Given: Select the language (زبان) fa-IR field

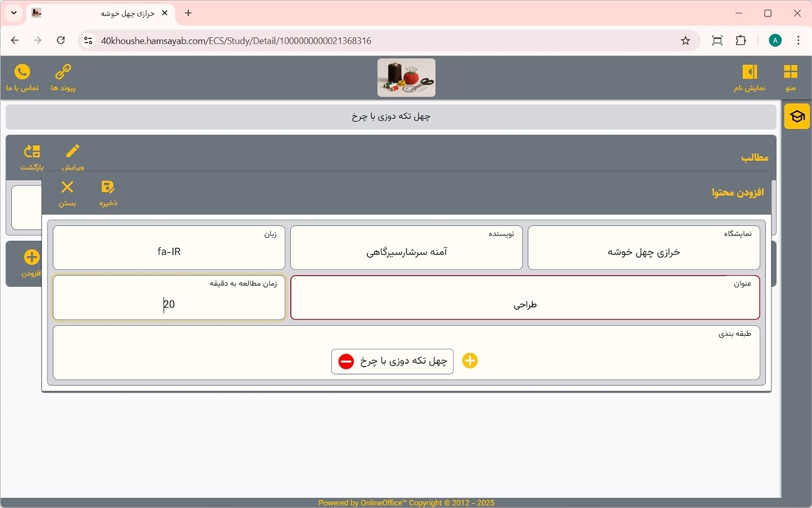Looking at the screenshot, I should coord(169,252).
